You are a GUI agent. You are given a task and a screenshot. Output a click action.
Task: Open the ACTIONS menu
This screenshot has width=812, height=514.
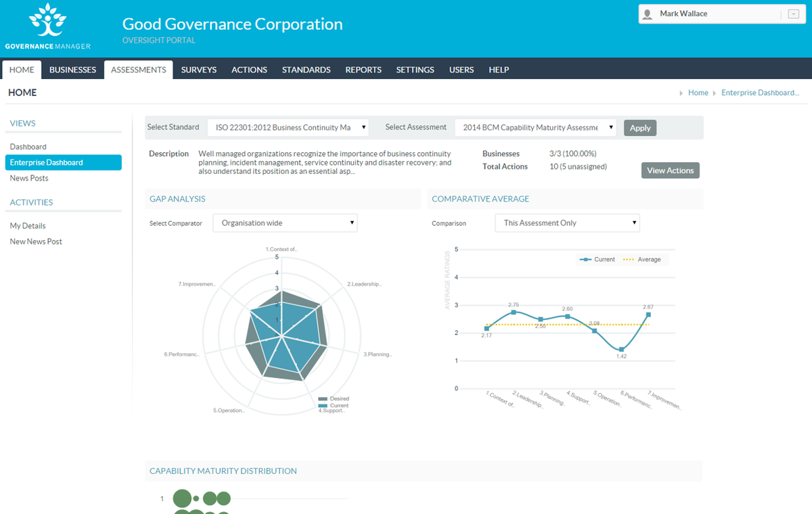(x=249, y=70)
